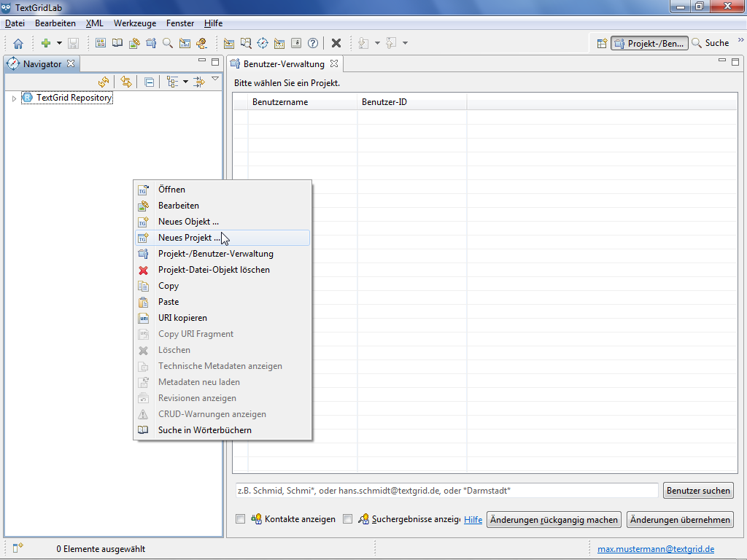Click the help question mark toolbar icon

click(x=313, y=43)
